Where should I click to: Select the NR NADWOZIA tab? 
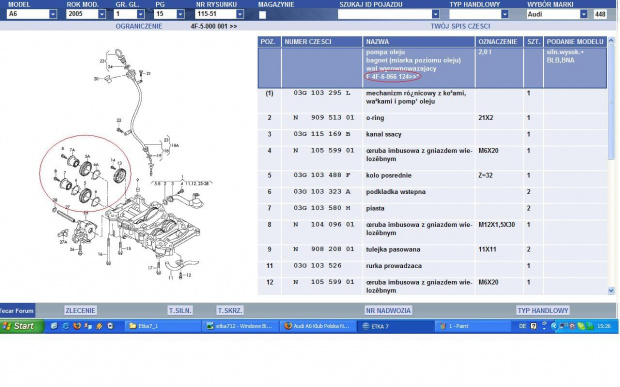pyautogui.click(x=388, y=310)
